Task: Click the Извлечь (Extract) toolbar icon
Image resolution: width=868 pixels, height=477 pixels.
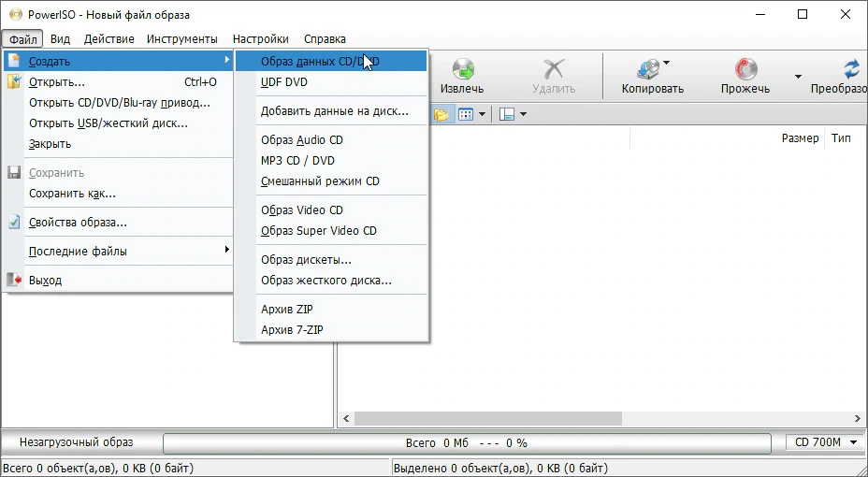Action: 462,69
